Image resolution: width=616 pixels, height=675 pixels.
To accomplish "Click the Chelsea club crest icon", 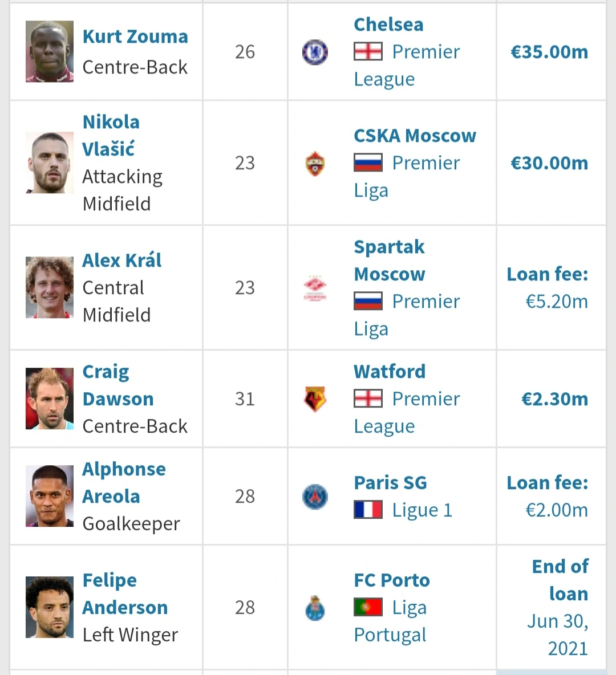I will point(315,52).
